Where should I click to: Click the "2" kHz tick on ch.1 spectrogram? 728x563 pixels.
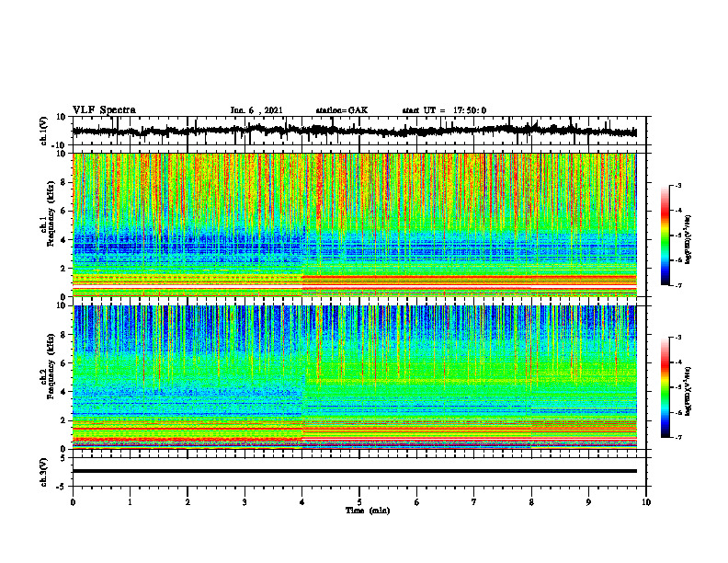pos(63,268)
